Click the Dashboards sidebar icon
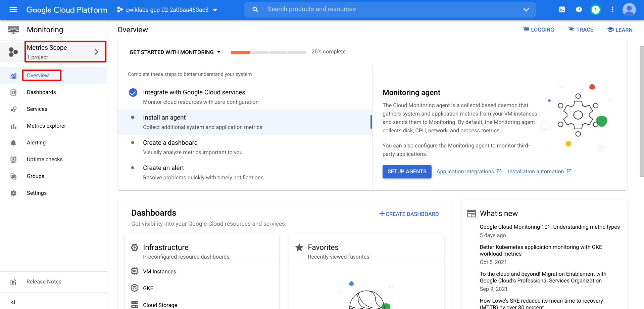Viewport: 644px width, 309px height. click(13, 92)
